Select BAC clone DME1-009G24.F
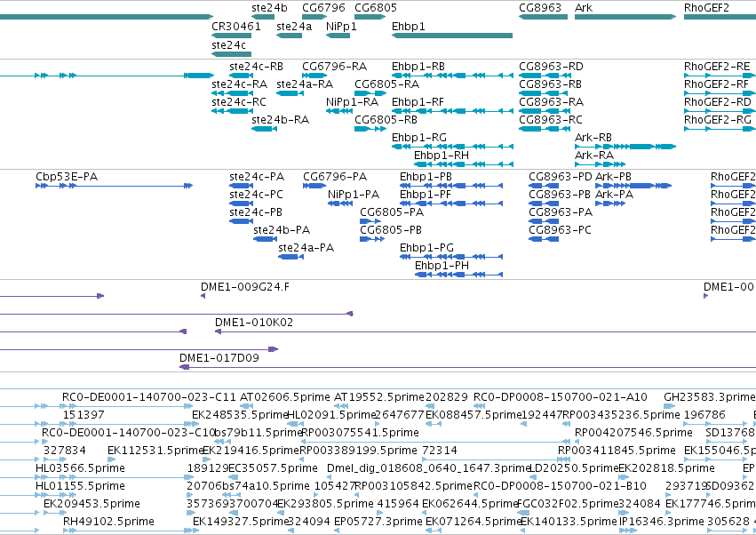756x535 pixels. (x=245, y=287)
